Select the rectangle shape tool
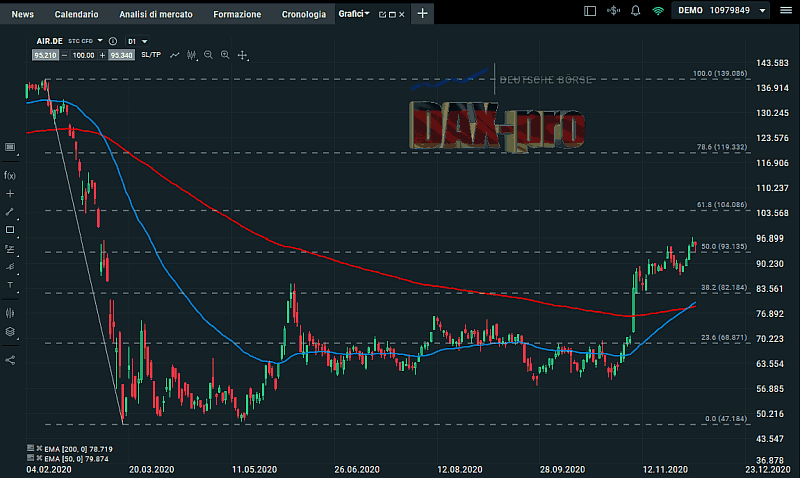This screenshot has width=800, height=478. point(10,230)
